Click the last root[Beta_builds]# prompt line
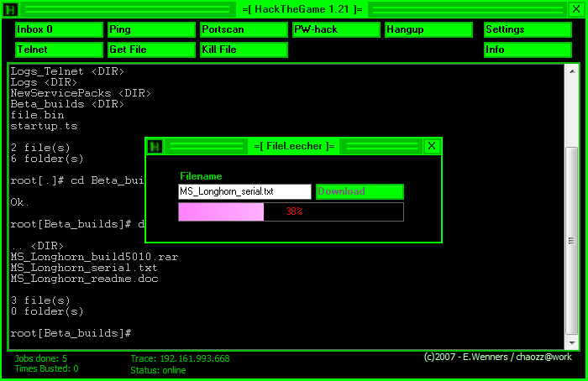Screen dimensions: 588x381 click(x=71, y=333)
